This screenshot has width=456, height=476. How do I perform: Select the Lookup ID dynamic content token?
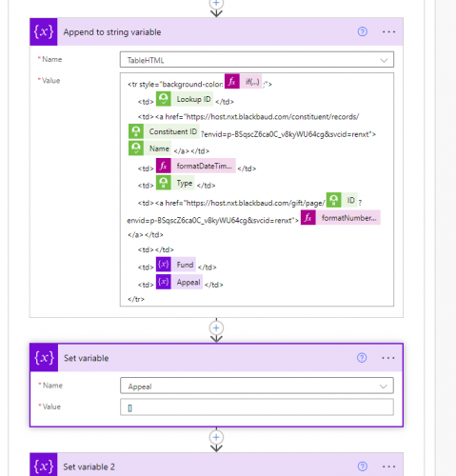coord(185,99)
